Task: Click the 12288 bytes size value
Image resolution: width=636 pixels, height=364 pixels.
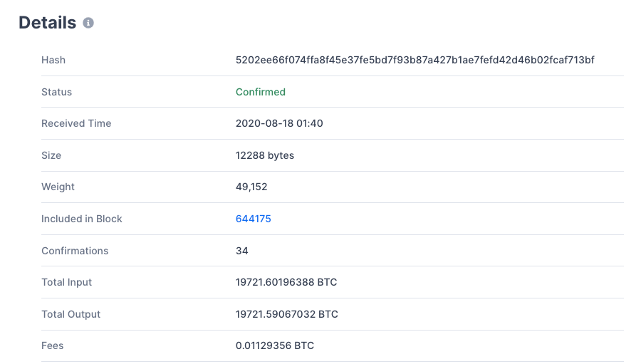Action: [x=265, y=155]
